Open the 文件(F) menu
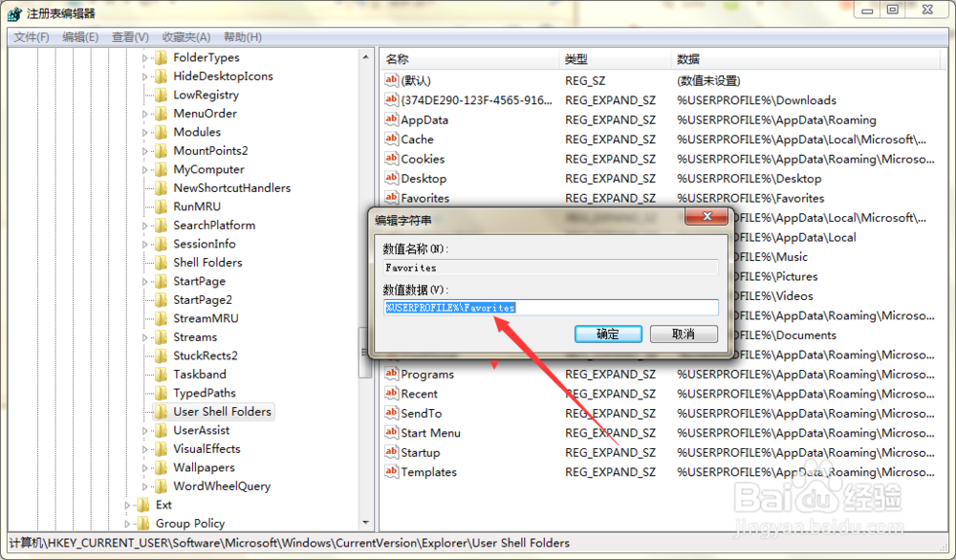This screenshot has width=956, height=560. pyautogui.click(x=32, y=37)
